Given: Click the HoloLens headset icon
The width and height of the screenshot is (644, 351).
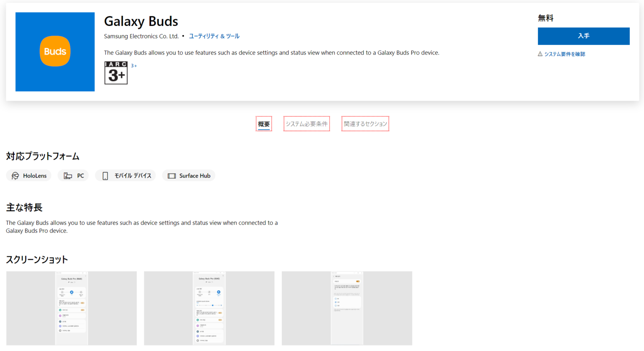Looking at the screenshot, I should 16,176.
